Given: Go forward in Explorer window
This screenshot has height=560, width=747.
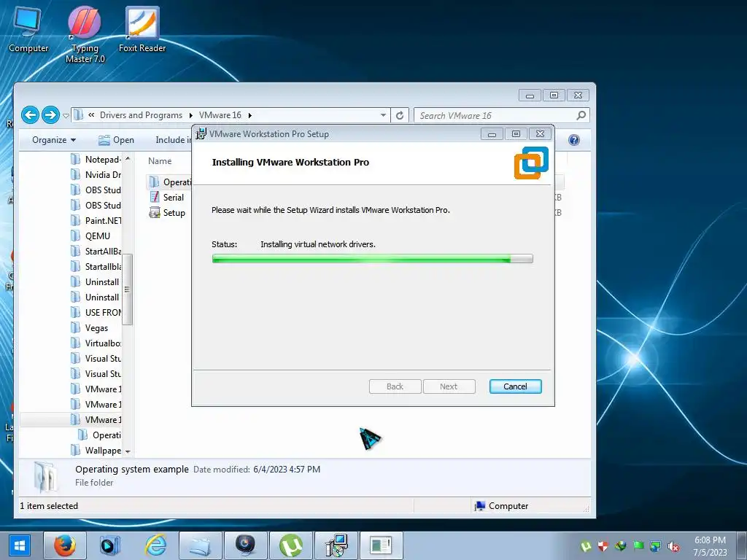Looking at the screenshot, I should (x=50, y=114).
